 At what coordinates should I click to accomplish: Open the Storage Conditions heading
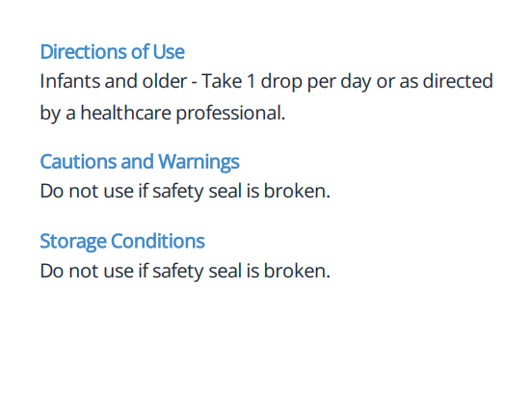click(122, 241)
